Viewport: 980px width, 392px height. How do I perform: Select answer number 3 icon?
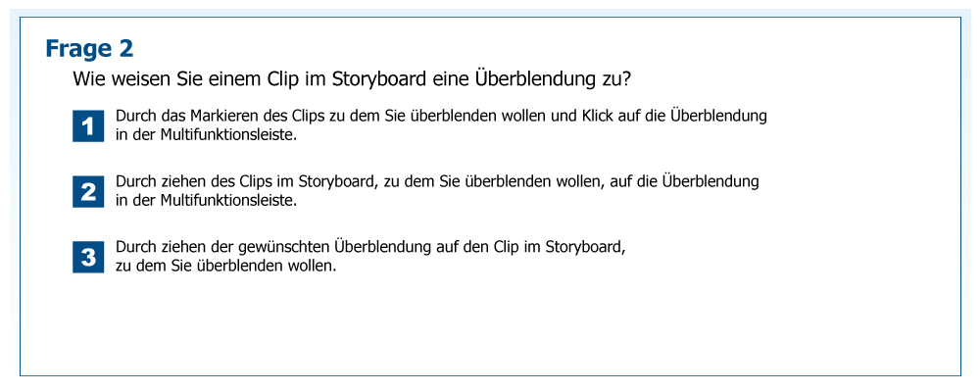pos(88,257)
